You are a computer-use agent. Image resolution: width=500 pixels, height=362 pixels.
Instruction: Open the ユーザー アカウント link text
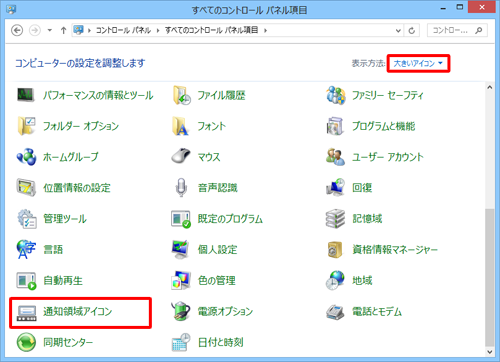pyautogui.click(x=388, y=157)
